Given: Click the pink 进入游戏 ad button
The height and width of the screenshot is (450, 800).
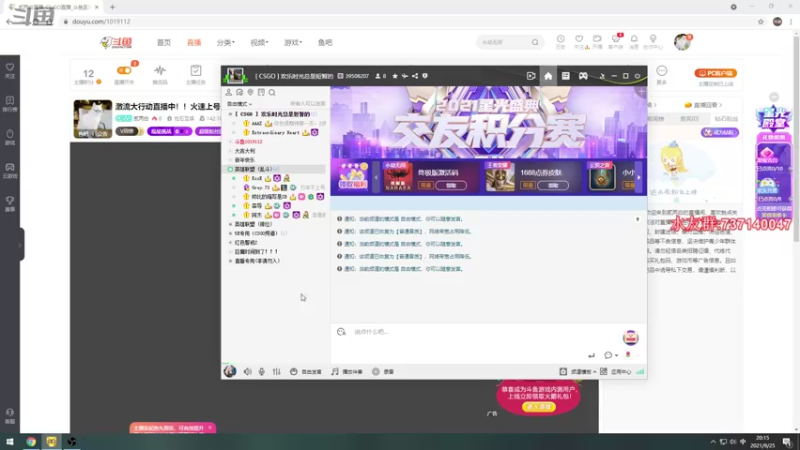Looking at the screenshot, I should pyautogui.click(x=538, y=407).
